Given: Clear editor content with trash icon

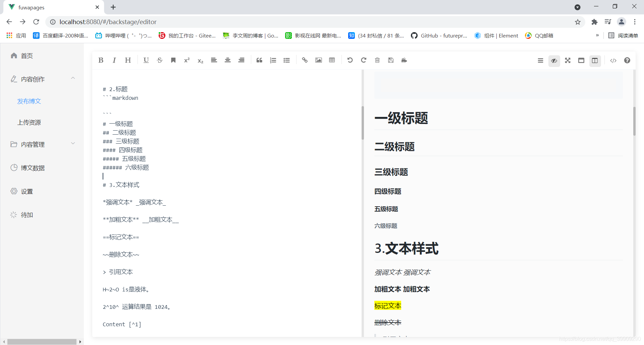Looking at the screenshot, I should [x=377, y=60].
